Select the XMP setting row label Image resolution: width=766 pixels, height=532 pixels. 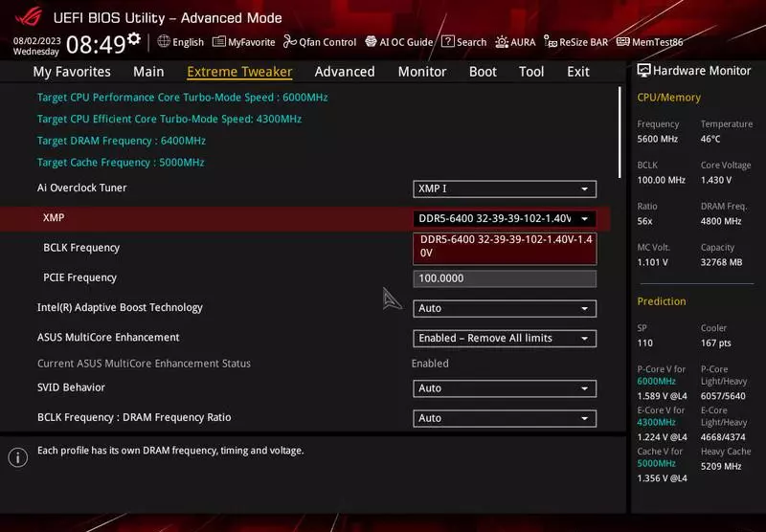(54, 218)
